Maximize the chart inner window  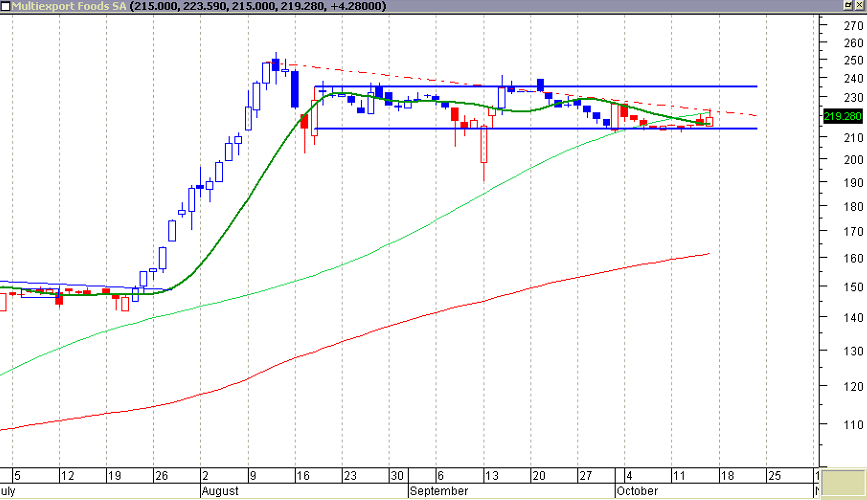[848, 5]
